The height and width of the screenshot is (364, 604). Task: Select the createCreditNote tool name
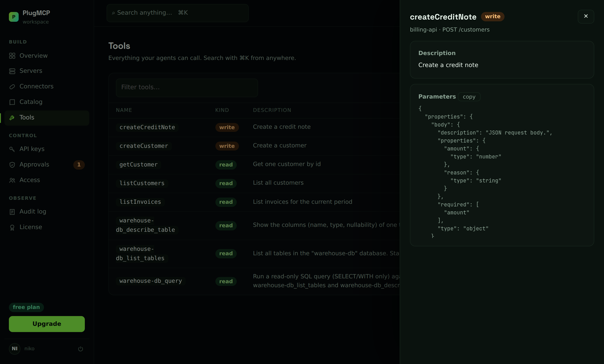tap(147, 127)
